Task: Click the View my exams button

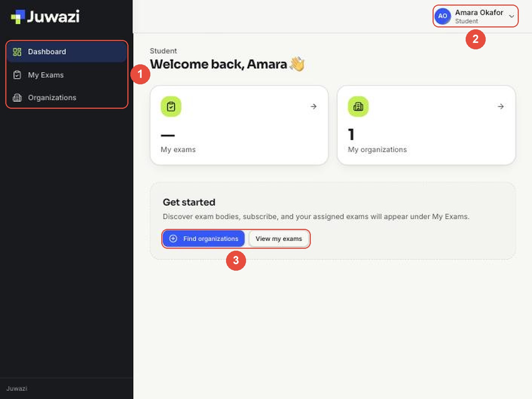Action: click(279, 239)
